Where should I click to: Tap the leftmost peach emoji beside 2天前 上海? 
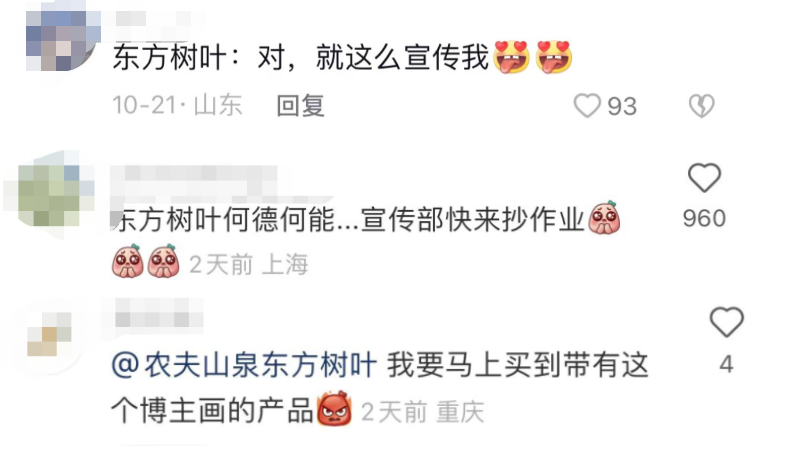tap(128, 262)
